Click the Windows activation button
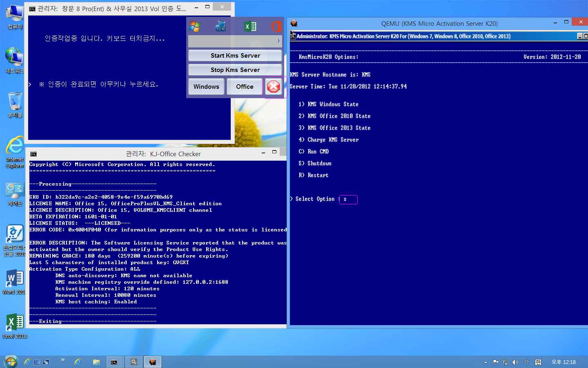This screenshot has width=588, height=368. [206, 86]
